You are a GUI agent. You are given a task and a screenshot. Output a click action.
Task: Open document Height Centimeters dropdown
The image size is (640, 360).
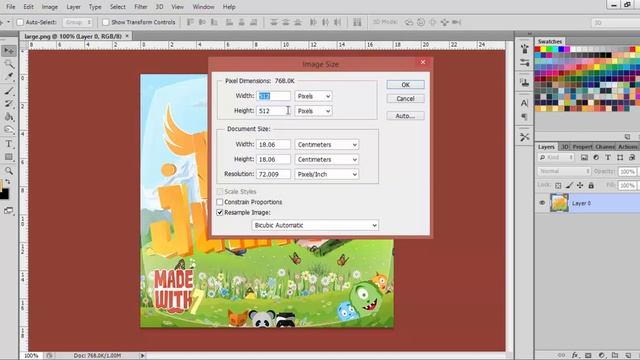click(x=327, y=160)
